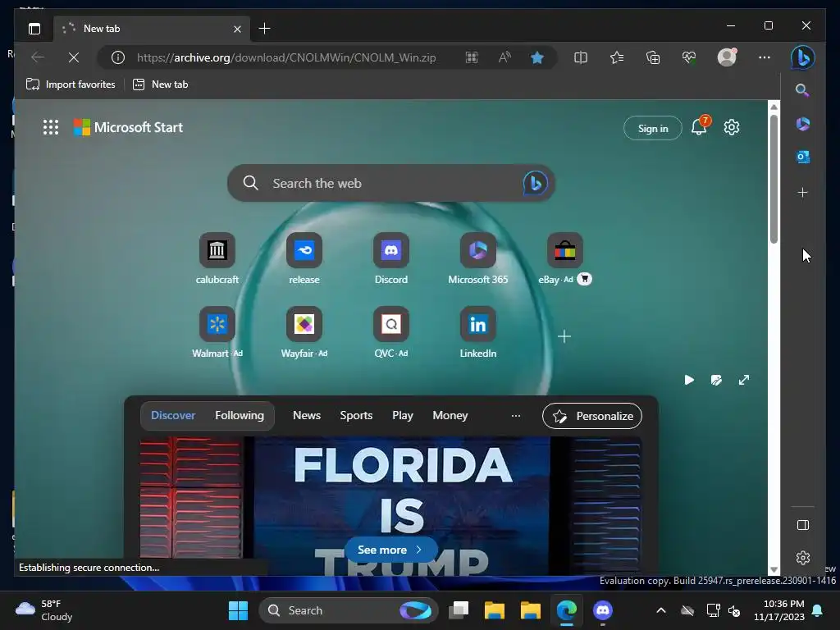840x630 pixels.
Task: Open the tab actions menu icon
Action: click(x=34, y=29)
